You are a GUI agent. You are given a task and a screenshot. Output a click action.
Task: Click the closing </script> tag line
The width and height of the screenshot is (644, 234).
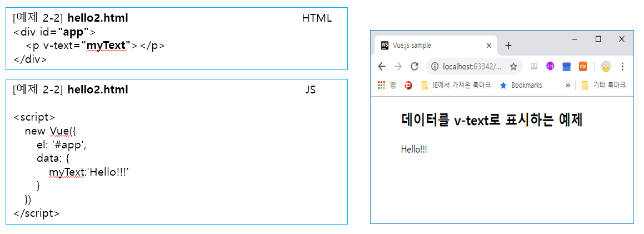(x=37, y=213)
